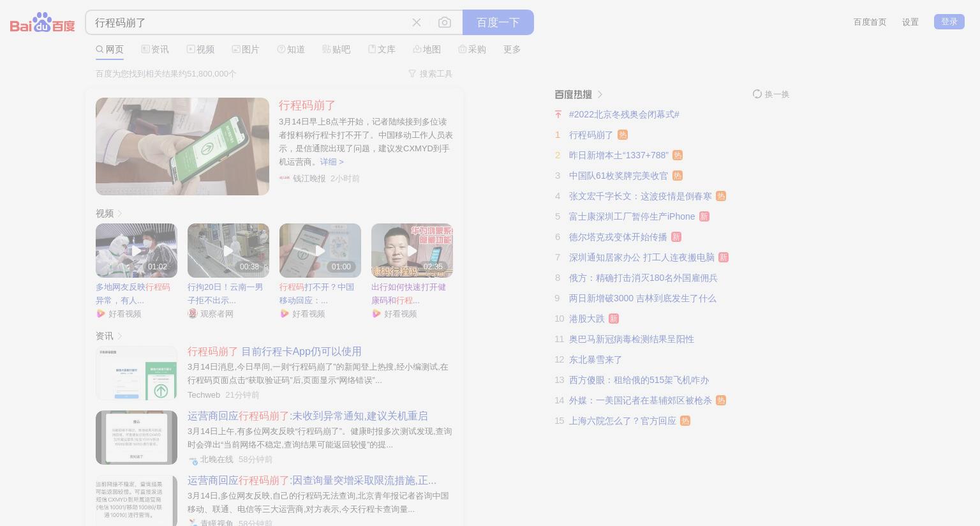Open hot search 富士康深圳工厂暂停生产iPhone

tap(632, 216)
